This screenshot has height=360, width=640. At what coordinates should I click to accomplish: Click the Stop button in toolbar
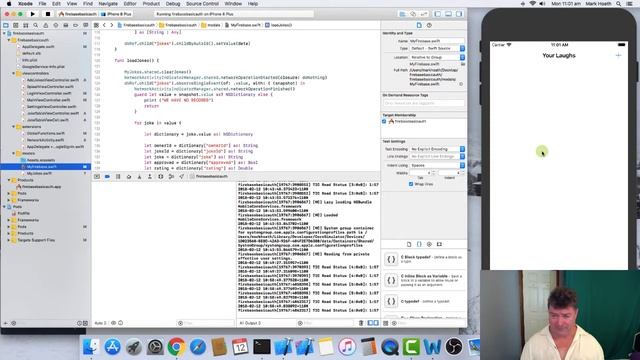tap(48, 14)
